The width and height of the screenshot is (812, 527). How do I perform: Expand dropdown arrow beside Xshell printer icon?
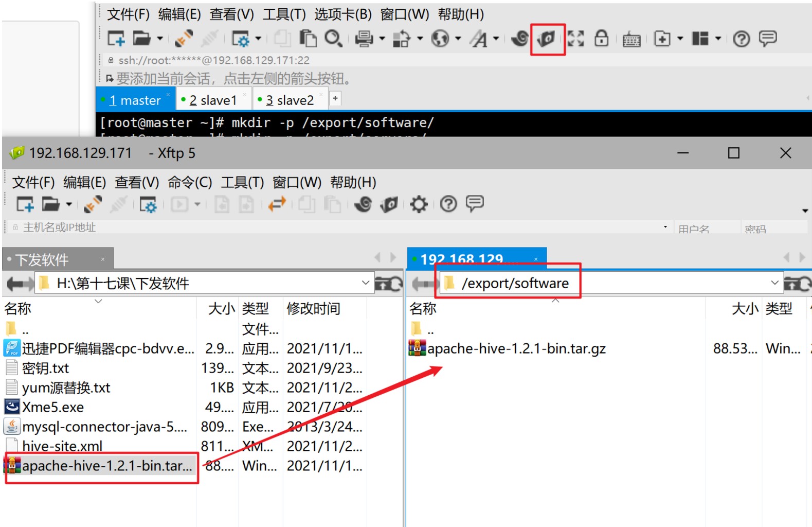[382, 39]
